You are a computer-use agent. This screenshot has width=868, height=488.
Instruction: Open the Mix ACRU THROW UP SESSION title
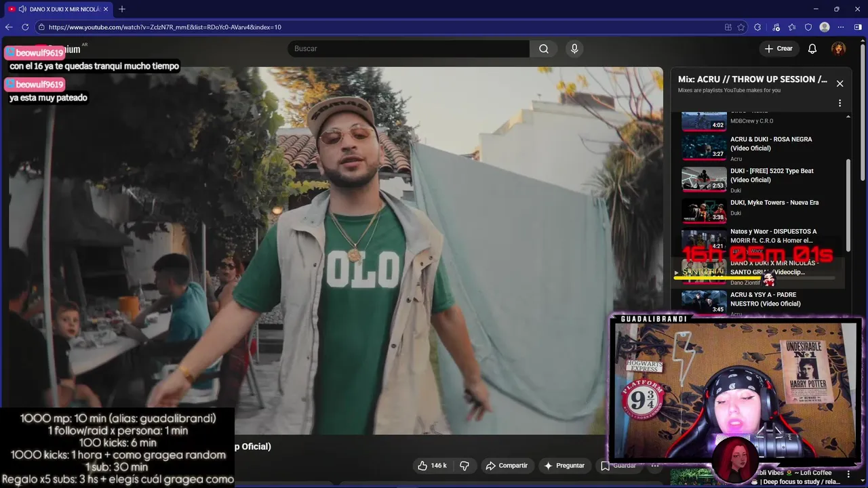[x=753, y=79]
